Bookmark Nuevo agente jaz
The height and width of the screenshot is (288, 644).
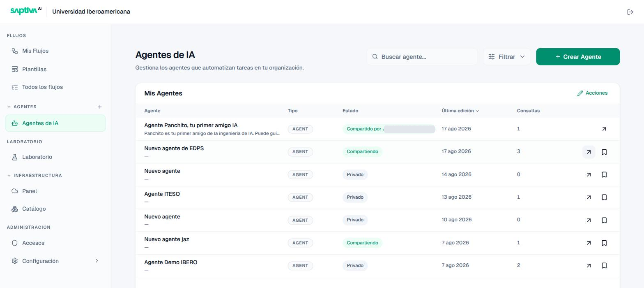point(604,243)
